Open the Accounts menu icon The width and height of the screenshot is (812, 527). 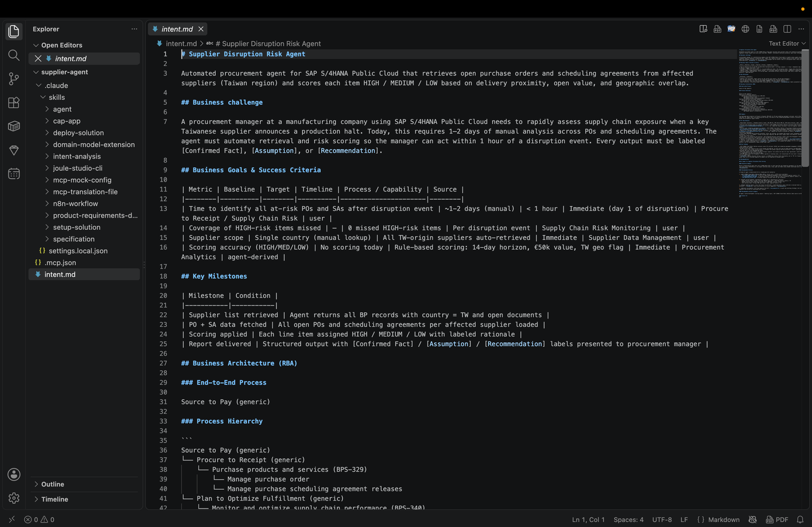pos(14,475)
